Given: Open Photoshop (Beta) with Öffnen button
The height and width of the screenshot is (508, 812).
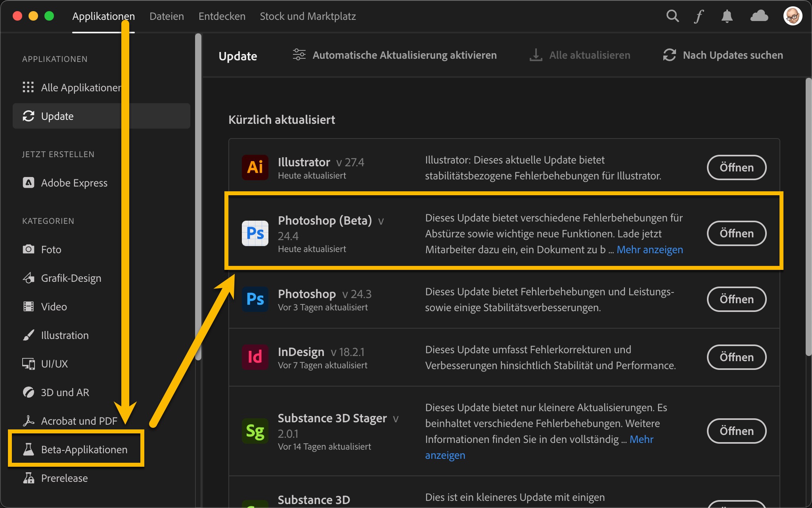Looking at the screenshot, I should 736,233.
